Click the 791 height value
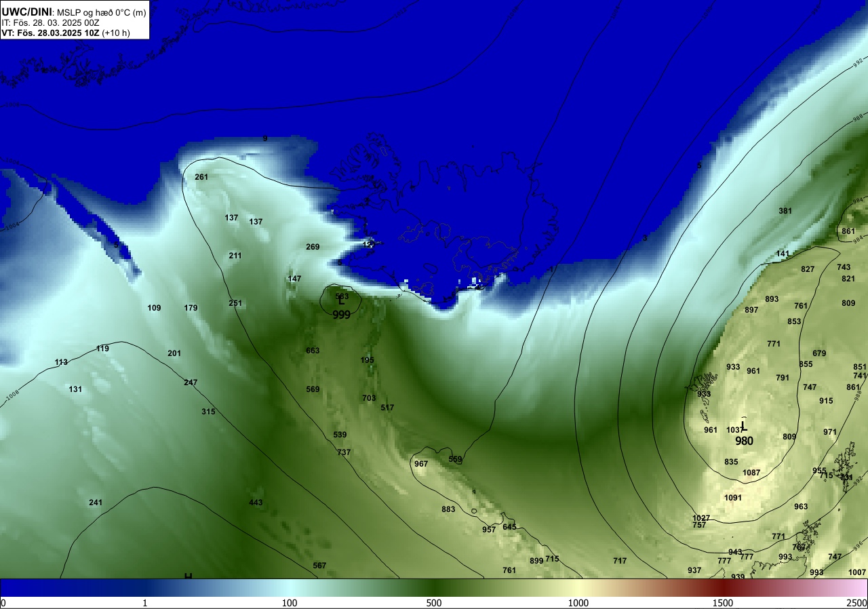This screenshot has width=868, height=609. pos(783,378)
